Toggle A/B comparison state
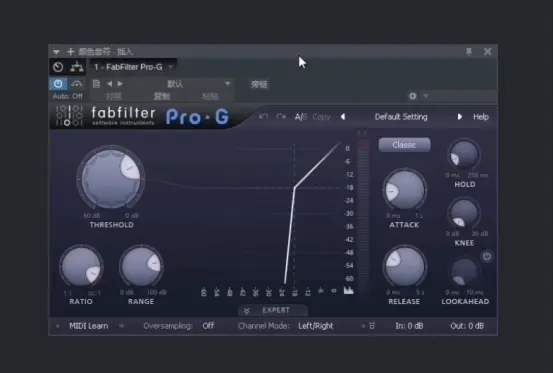Screen dimensions: 554x373 click(x=301, y=117)
